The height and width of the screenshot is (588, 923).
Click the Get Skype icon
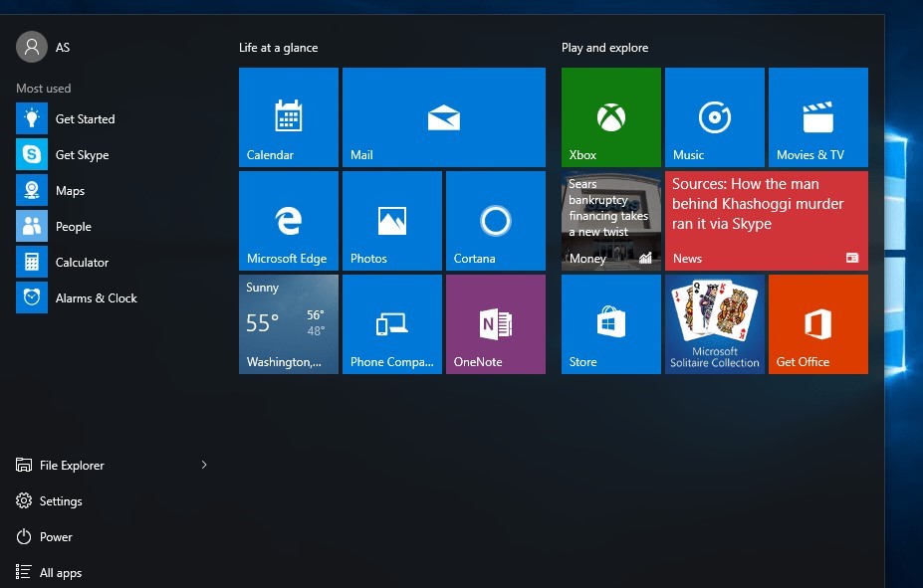coord(32,154)
